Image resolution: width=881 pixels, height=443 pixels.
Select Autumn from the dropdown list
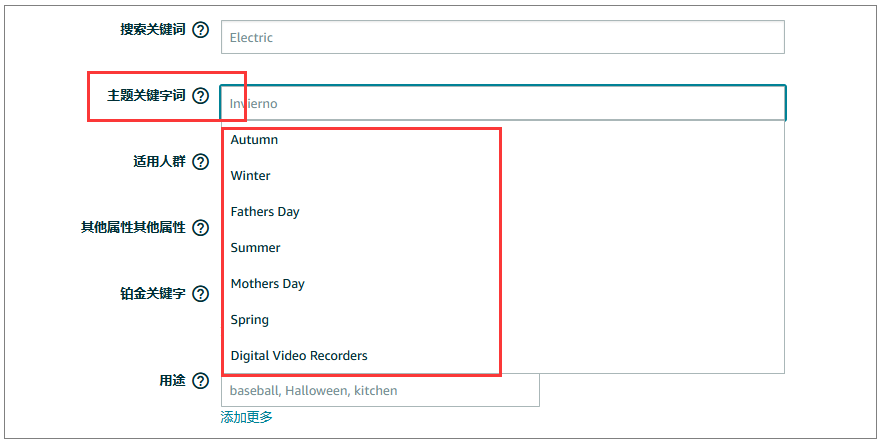pyautogui.click(x=254, y=140)
